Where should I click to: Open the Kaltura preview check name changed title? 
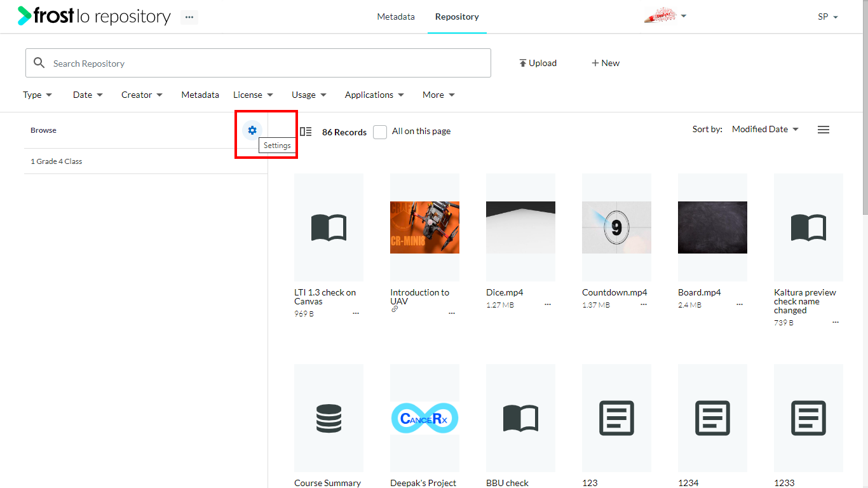805,301
